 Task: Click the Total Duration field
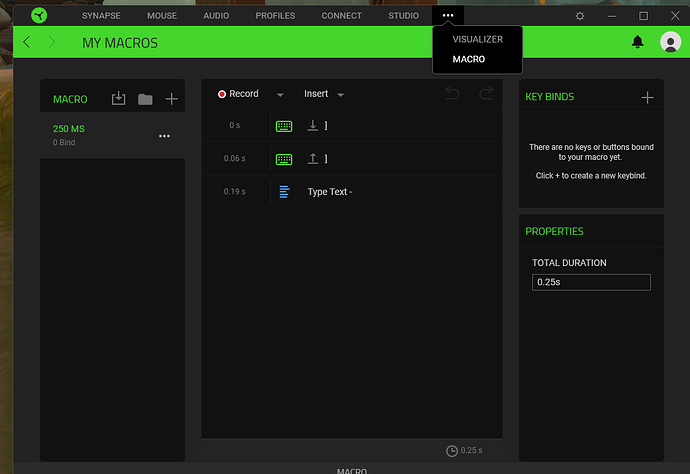(591, 282)
